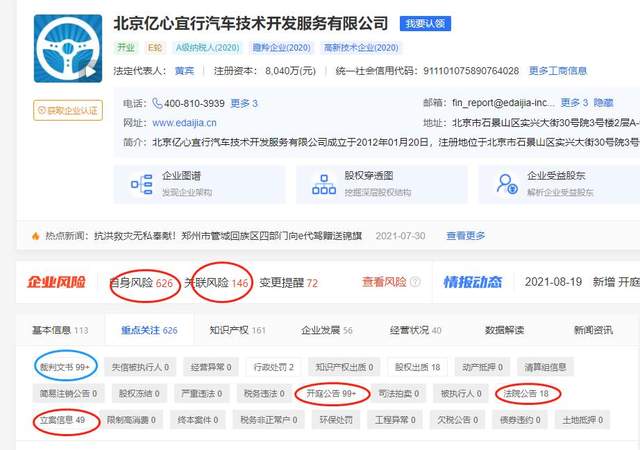The image size is (640, 450).
Task: Select 动产抵押 0 tag
Action: (482, 367)
